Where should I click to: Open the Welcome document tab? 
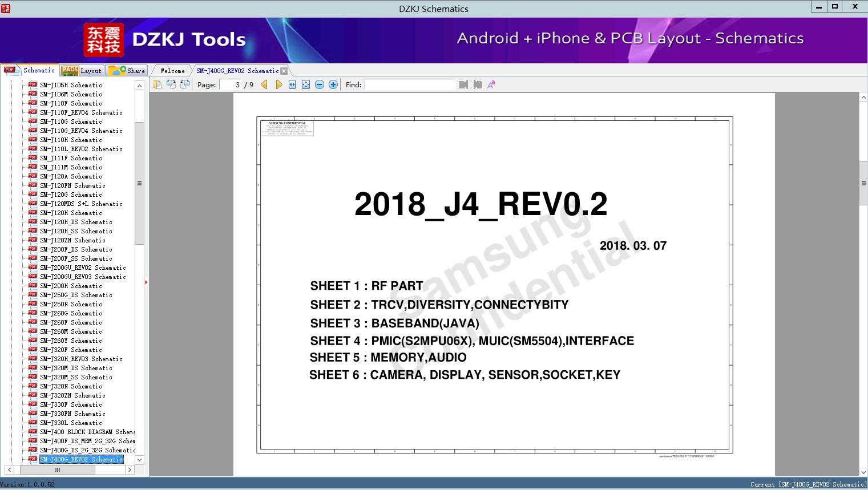172,71
